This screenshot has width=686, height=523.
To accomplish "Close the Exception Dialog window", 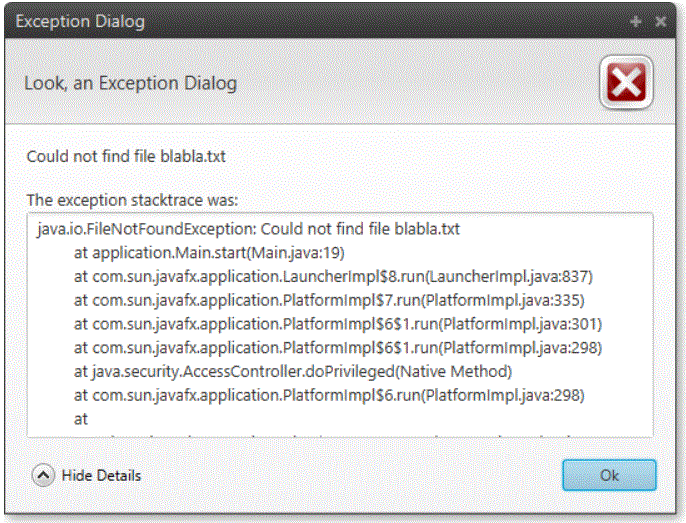I will coord(660,21).
